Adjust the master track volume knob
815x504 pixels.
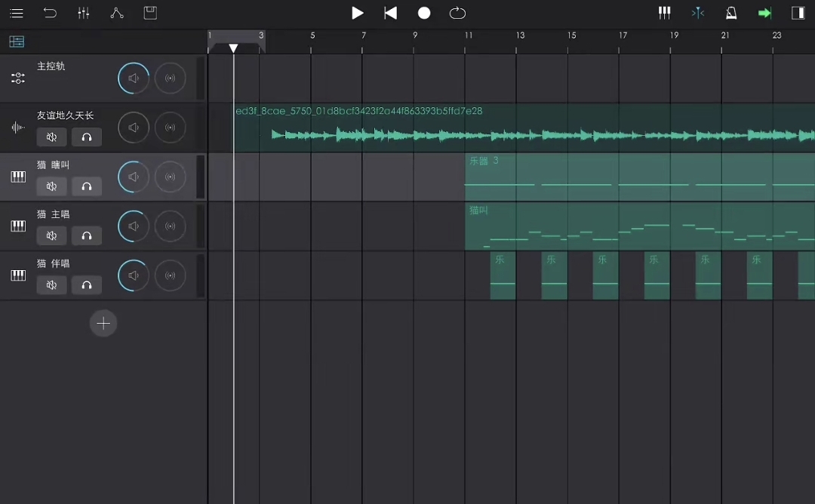(134, 78)
